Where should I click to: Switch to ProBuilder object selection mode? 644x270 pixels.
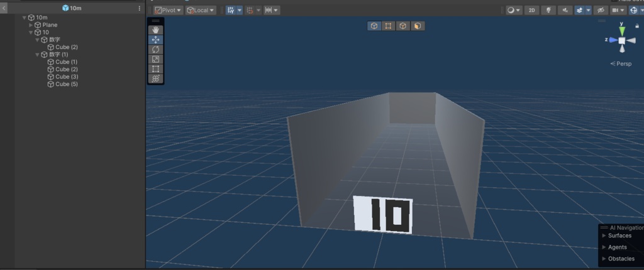tap(374, 26)
